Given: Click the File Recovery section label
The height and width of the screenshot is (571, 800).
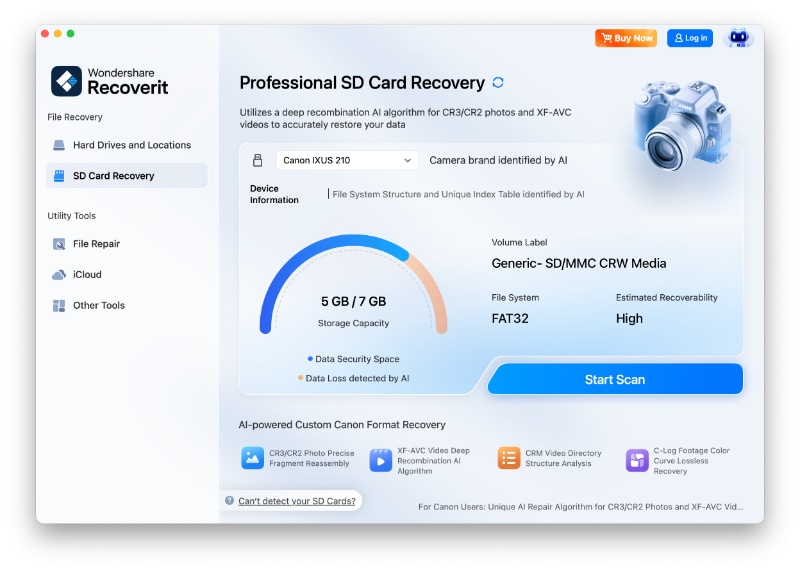Looking at the screenshot, I should pos(75,117).
